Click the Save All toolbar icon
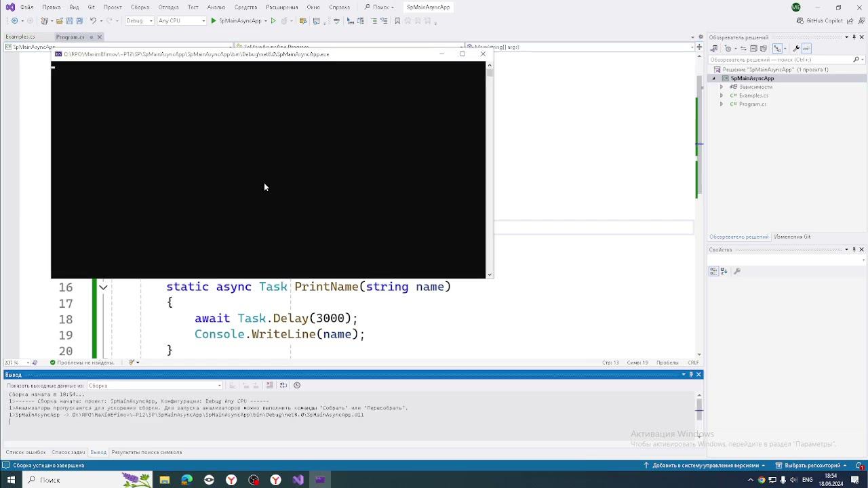Viewport: 868px width, 488px height. point(79,21)
